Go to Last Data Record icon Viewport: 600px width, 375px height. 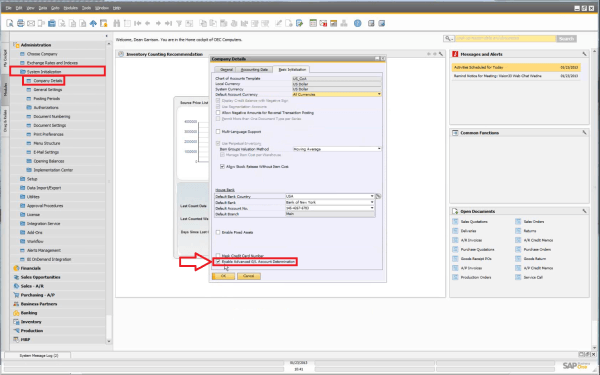(168, 23)
